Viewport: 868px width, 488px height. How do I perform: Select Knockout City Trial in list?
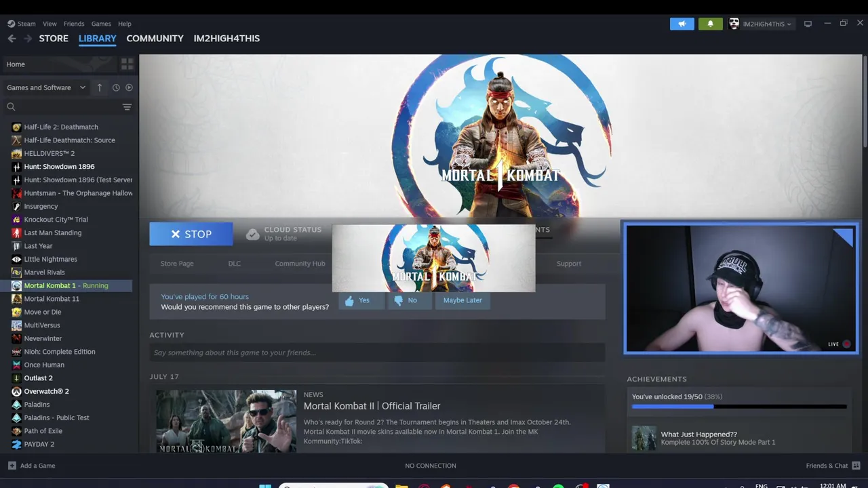(x=56, y=220)
